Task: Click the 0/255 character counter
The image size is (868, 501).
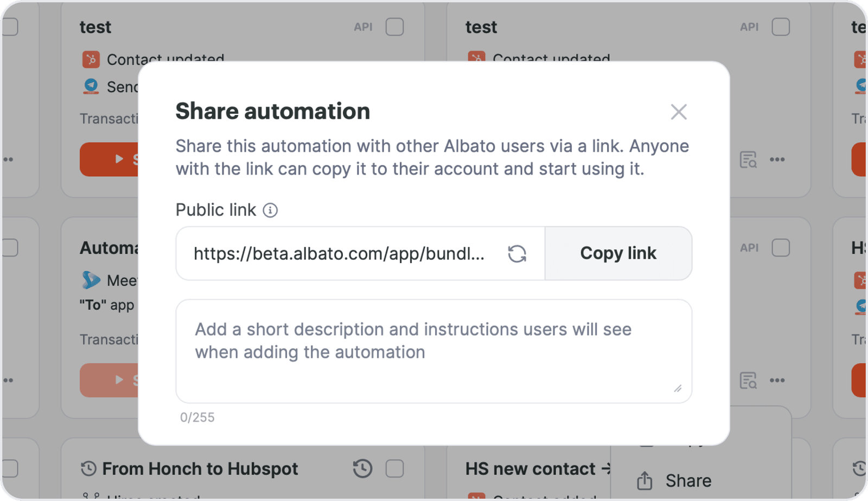Action: [x=197, y=418]
